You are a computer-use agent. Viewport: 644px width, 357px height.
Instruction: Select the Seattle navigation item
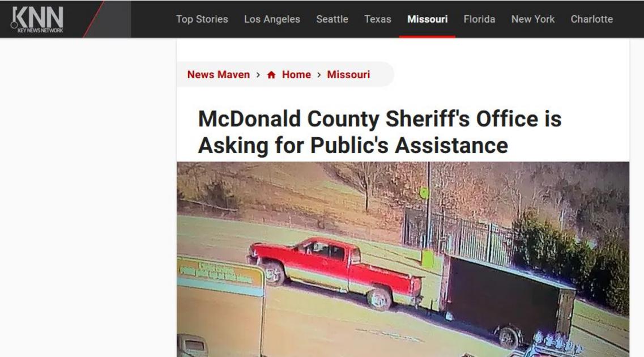[332, 19]
